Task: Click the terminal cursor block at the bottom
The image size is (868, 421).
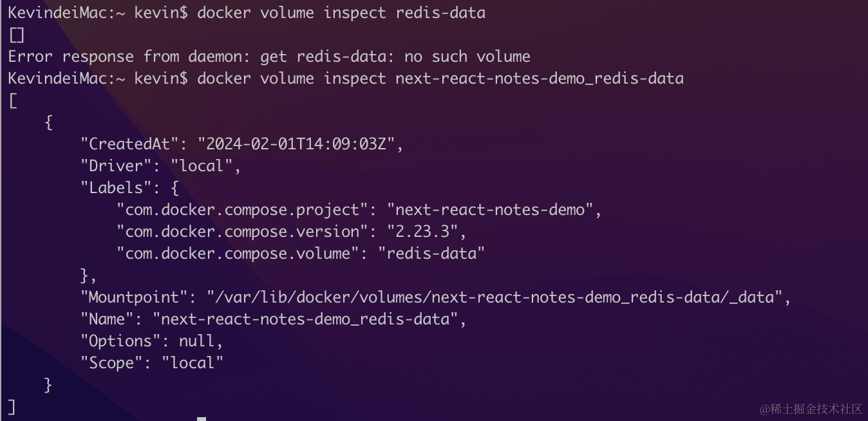Action: coord(202,418)
